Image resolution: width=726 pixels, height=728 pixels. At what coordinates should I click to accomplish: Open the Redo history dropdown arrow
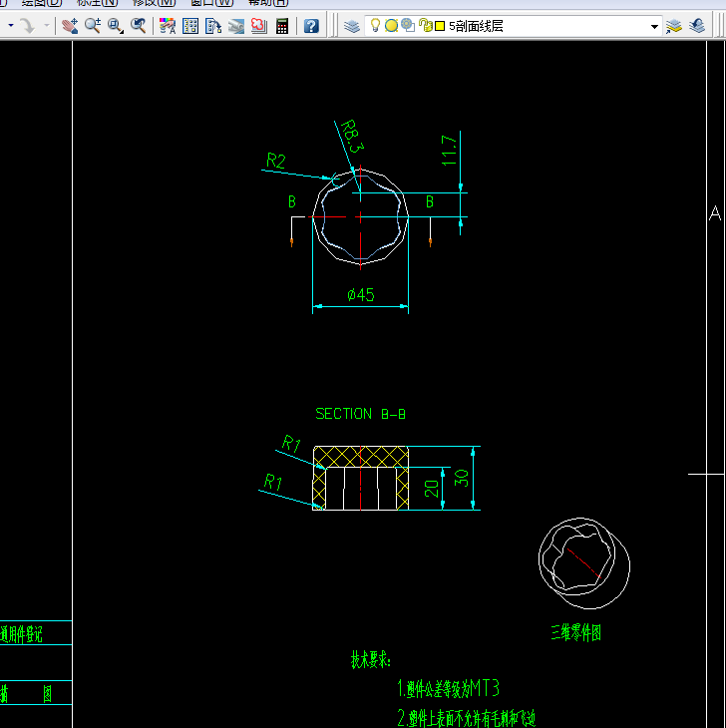coord(47,26)
